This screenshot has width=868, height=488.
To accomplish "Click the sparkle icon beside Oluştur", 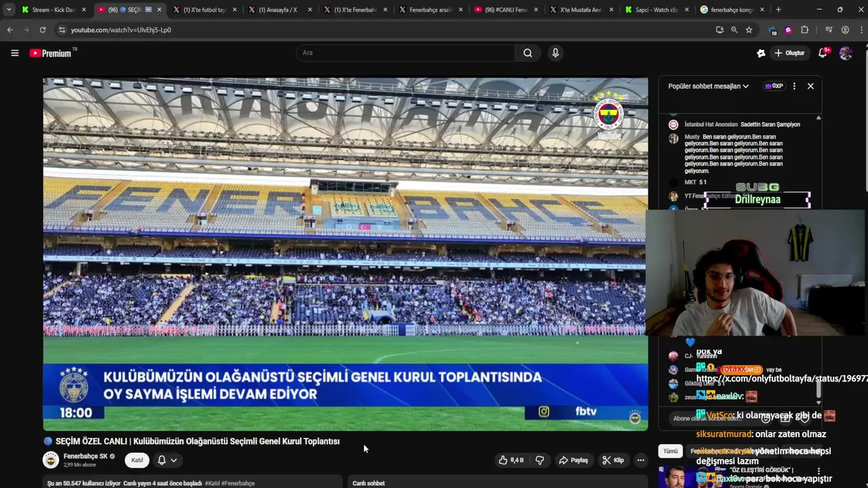I will point(761,53).
